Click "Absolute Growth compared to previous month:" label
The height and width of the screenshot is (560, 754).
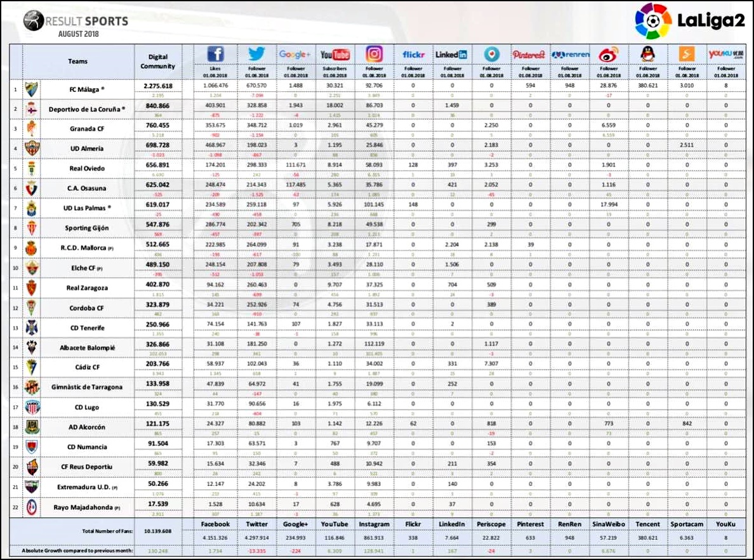coord(77,551)
